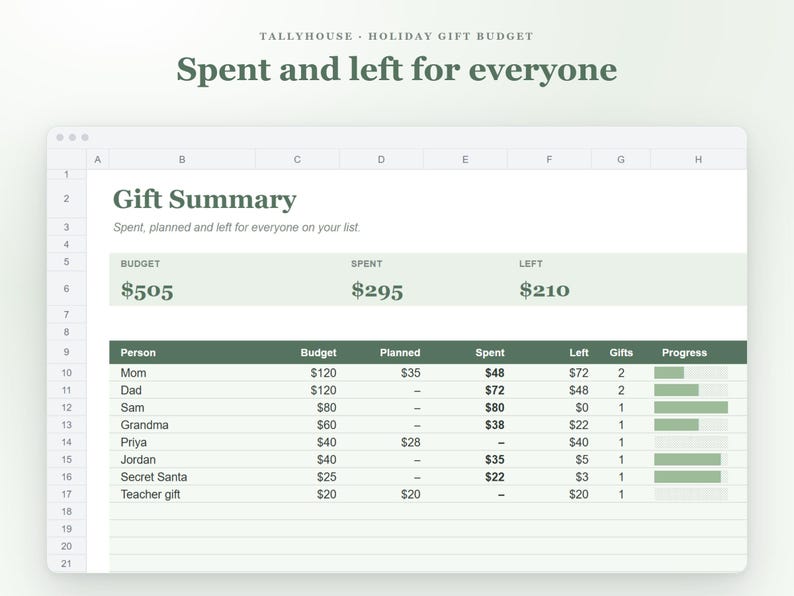This screenshot has height=596, width=794.
Task: Select the Dad name cell
Action: (x=182, y=390)
